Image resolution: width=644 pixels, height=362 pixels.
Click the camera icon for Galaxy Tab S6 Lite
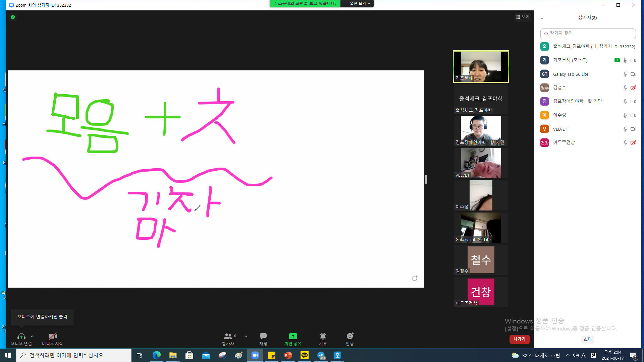click(x=633, y=74)
